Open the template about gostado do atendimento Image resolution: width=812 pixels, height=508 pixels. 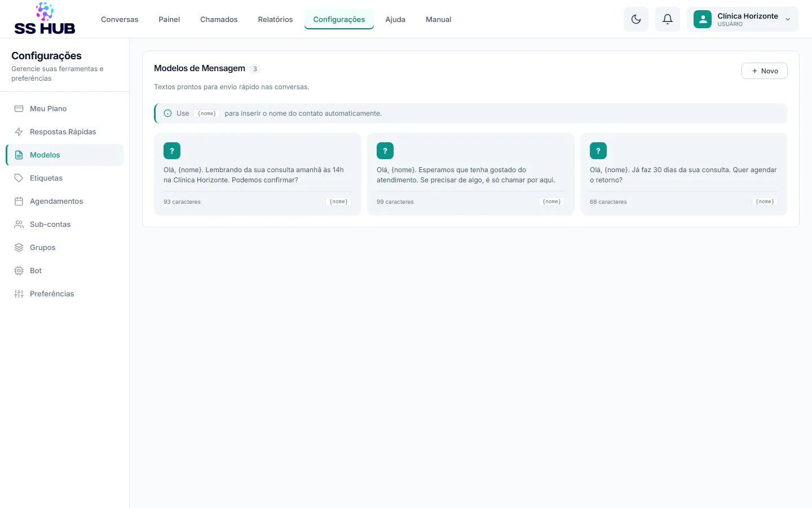point(471,174)
